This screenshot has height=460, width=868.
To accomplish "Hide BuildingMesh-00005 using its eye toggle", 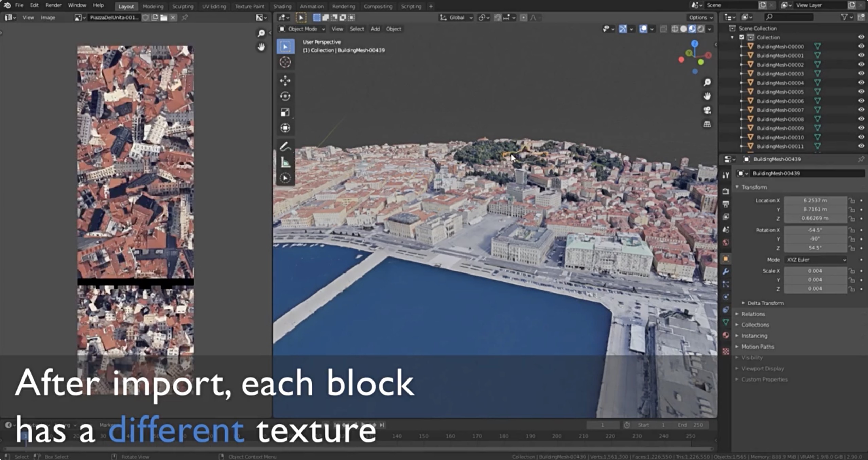I will coord(862,92).
